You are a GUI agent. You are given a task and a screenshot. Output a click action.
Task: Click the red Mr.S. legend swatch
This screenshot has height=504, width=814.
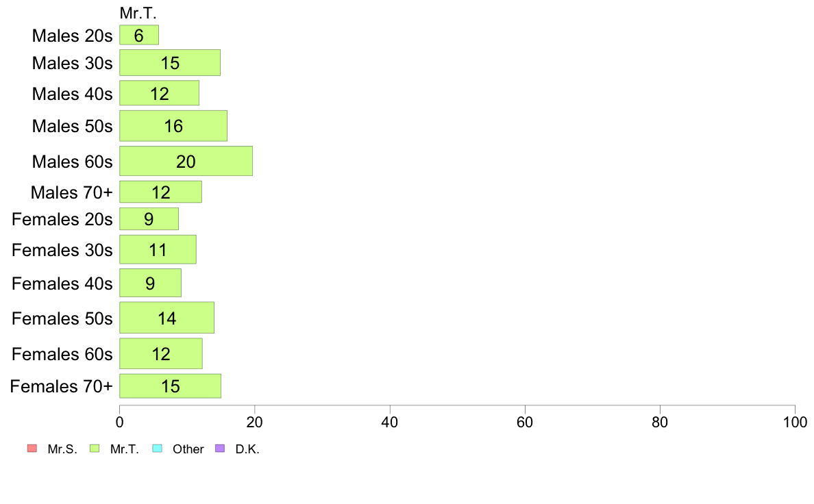(32, 449)
